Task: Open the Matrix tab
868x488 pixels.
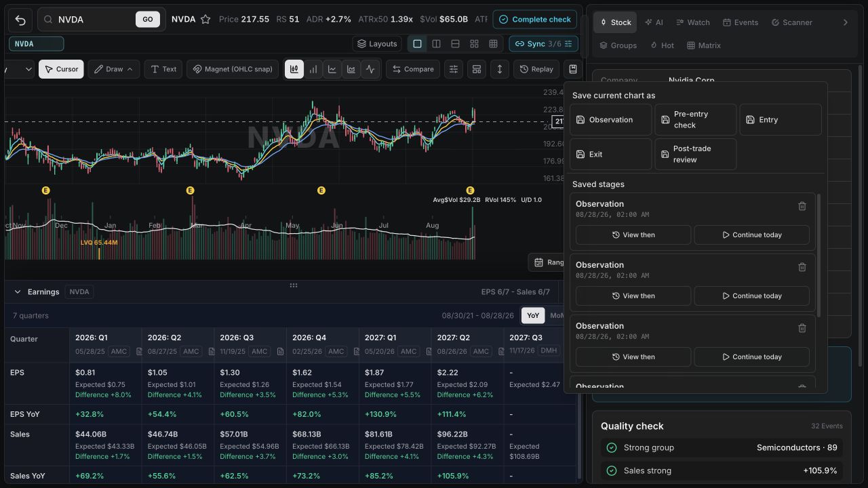Action: (703, 45)
